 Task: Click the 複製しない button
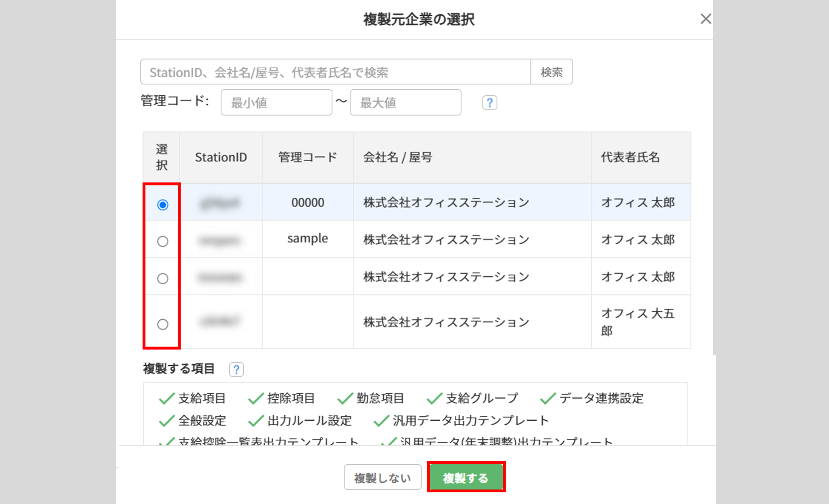click(382, 477)
